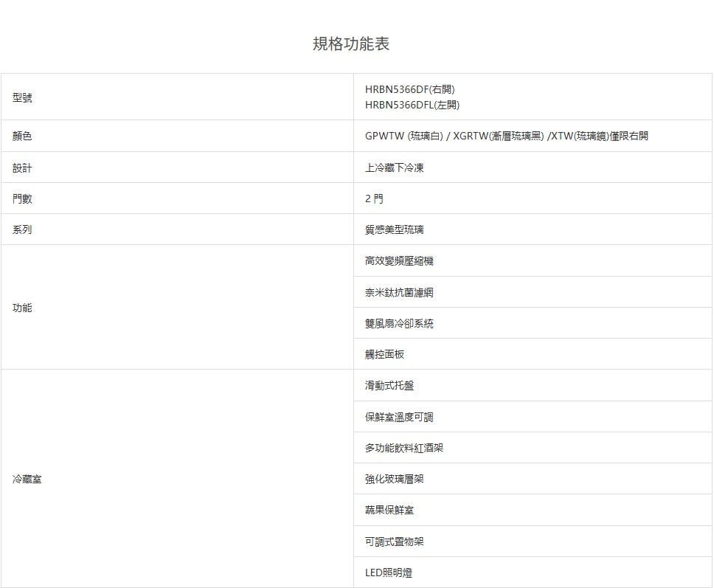This screenshot has width=714, height=588.
Task: Click the 上冷藏下冷凍 design value
Action: (x=395, y=168)
